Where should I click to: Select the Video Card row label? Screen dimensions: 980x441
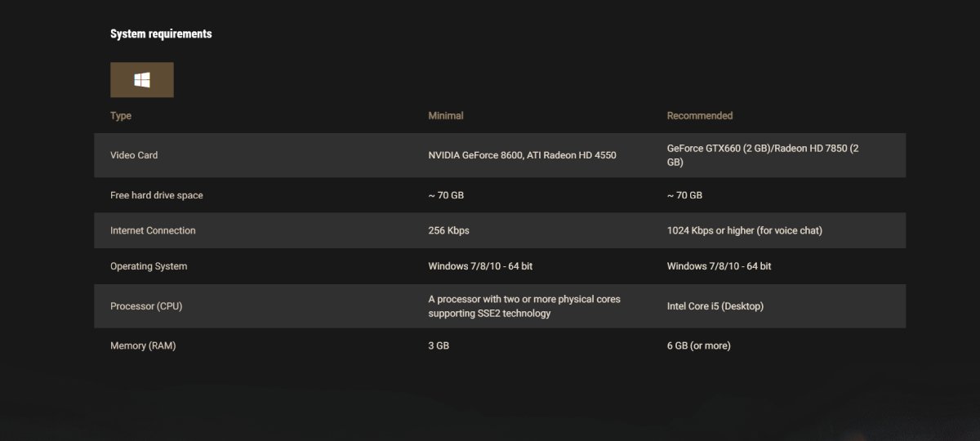click(134, 155)
